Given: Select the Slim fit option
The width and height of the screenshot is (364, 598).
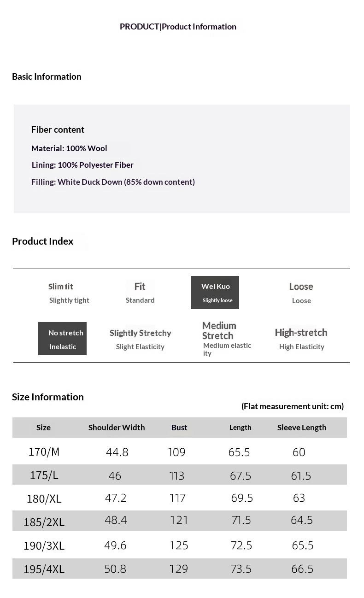Looking at the screenshot, I should (x=69, y=293).
